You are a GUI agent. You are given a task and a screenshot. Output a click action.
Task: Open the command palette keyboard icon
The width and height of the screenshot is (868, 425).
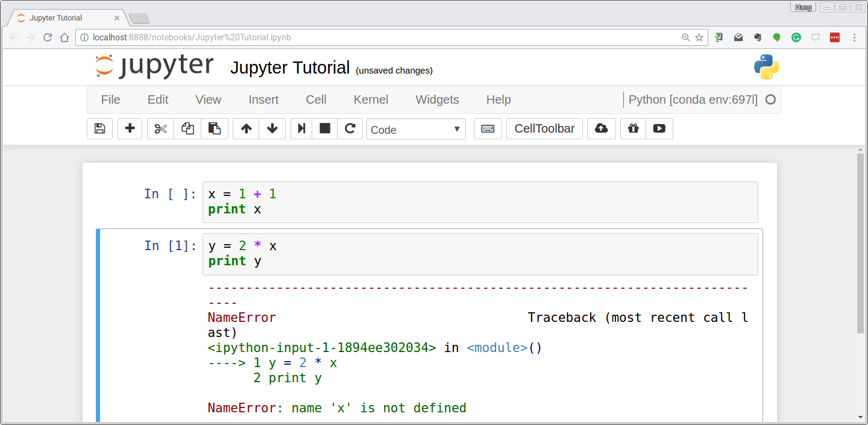tap(488, 128)
